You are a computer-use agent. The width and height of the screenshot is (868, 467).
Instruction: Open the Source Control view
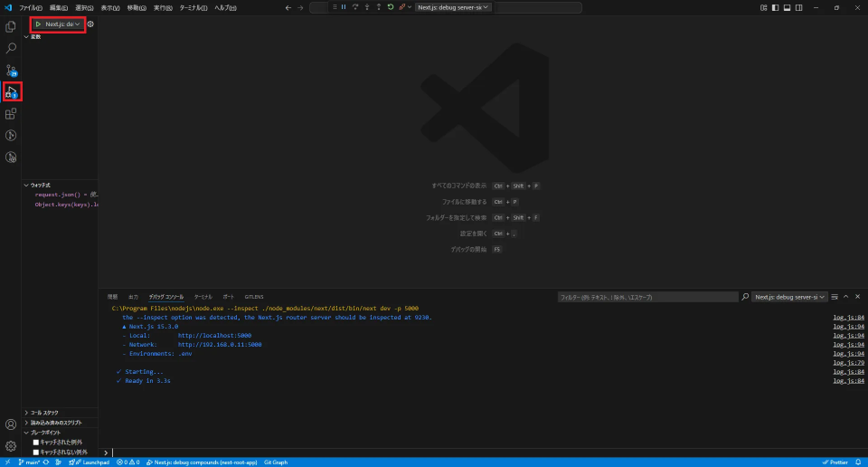11,71
